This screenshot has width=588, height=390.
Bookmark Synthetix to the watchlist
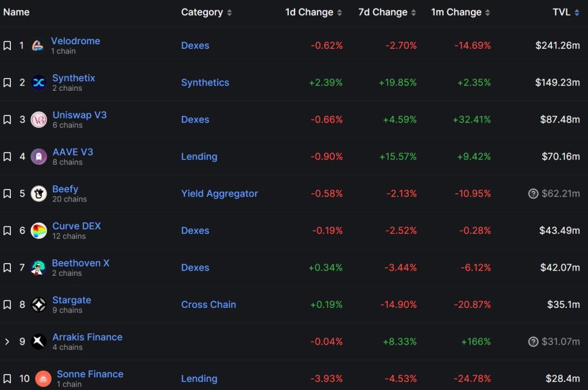pyautogui.click(x=7, y=82)
